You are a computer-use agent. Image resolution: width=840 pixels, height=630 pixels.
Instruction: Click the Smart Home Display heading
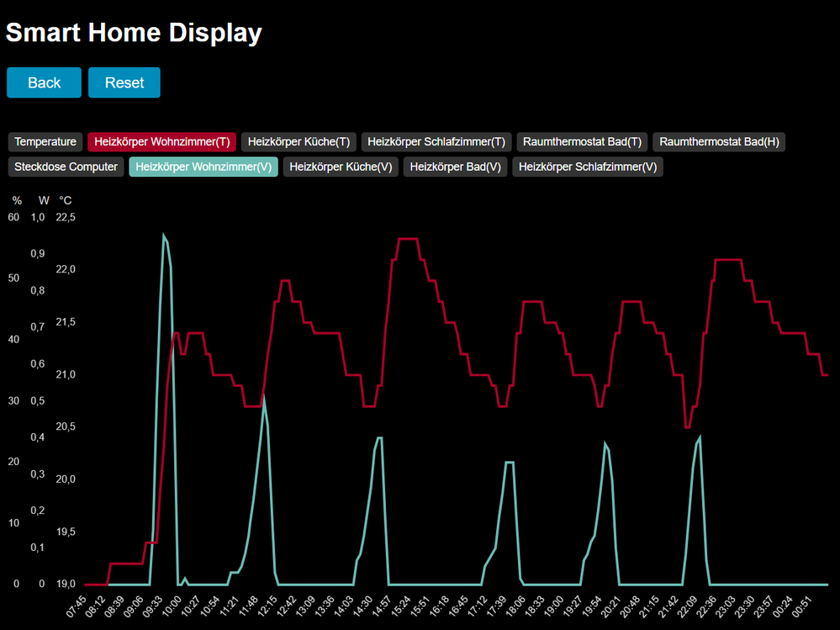134,33
